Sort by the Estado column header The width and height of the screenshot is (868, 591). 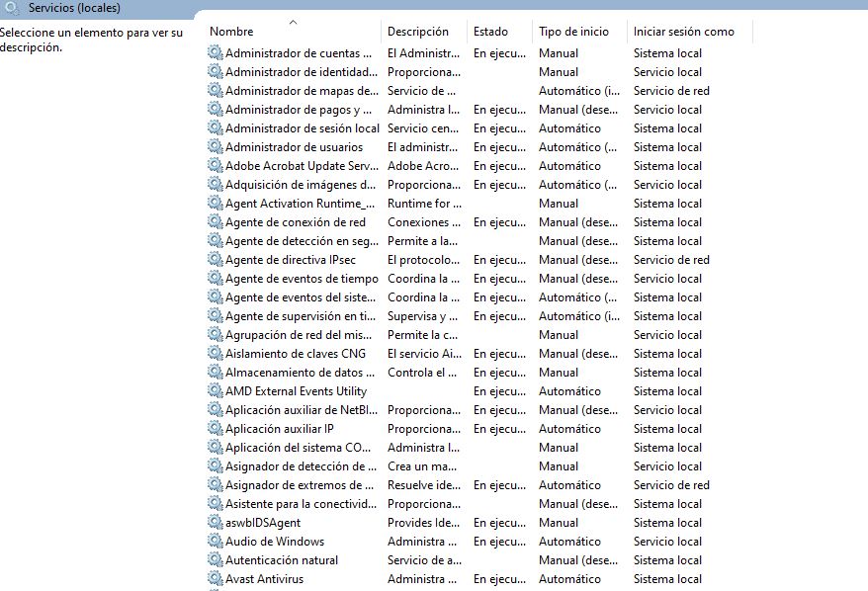490,32
